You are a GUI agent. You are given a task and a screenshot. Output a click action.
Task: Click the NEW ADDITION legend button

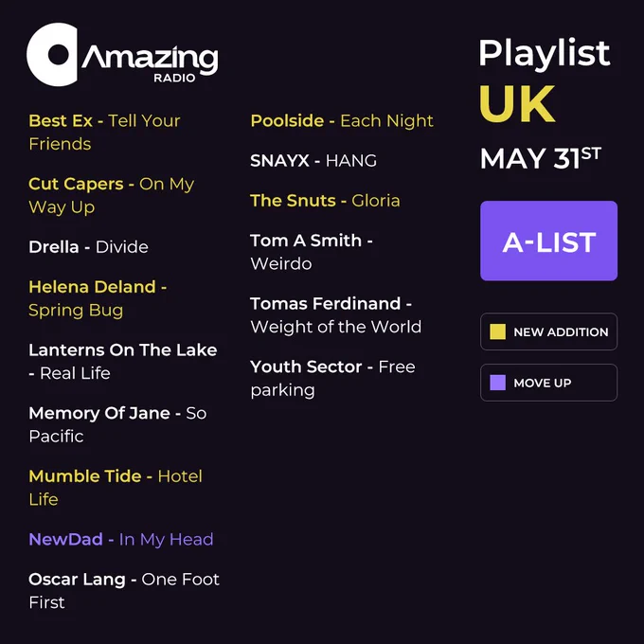click(548, 331)
